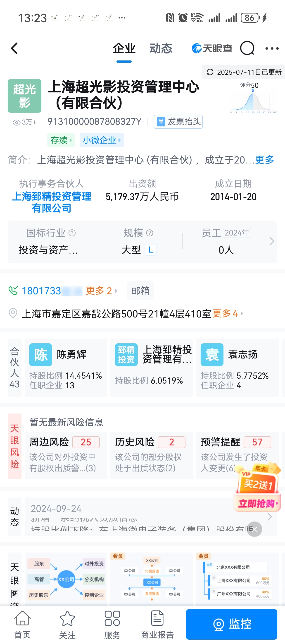Expand the 小微企业 tag
The height and width of the screenshot is (644, 285).
(102, 140)
